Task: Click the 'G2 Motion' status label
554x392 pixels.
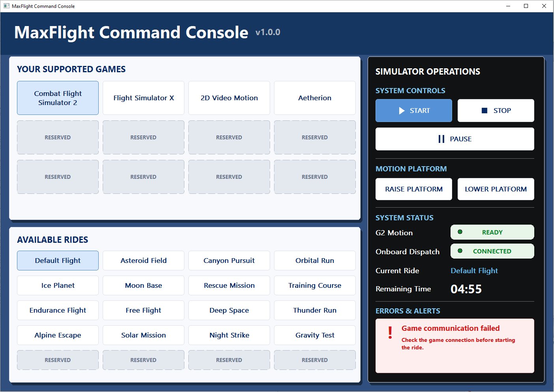Action: coord(394,233)
